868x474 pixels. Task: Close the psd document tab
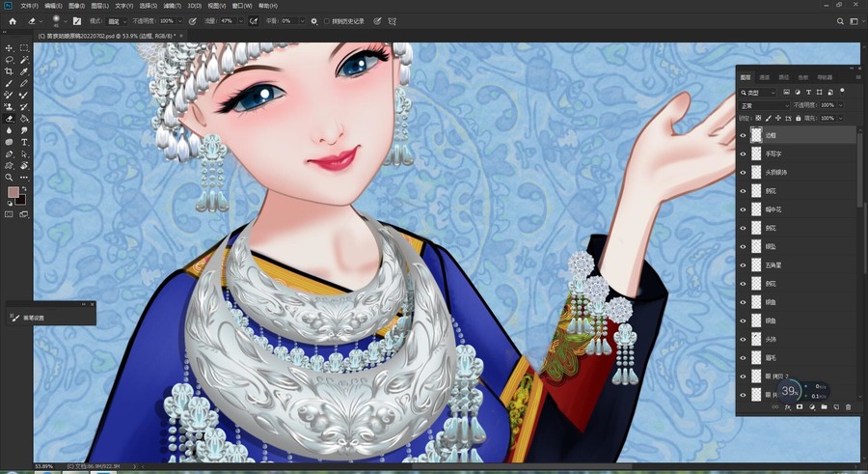pos(181,36)
